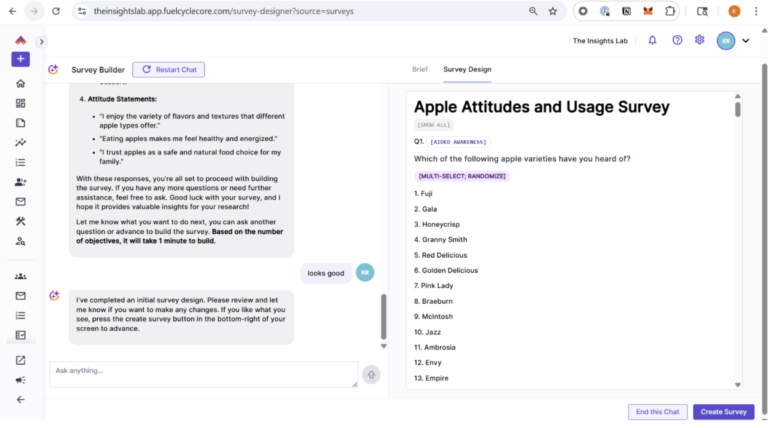Click the send arrow button beside chat input
The width and height of the screenshot is (768, 428).
click(x=371, y=374)
